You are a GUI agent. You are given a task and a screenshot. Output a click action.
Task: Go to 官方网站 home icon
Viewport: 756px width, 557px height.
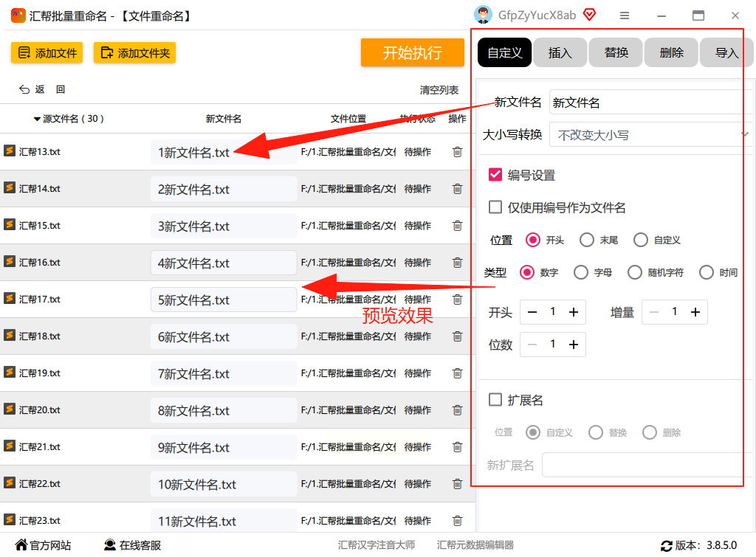pos(21,544)
